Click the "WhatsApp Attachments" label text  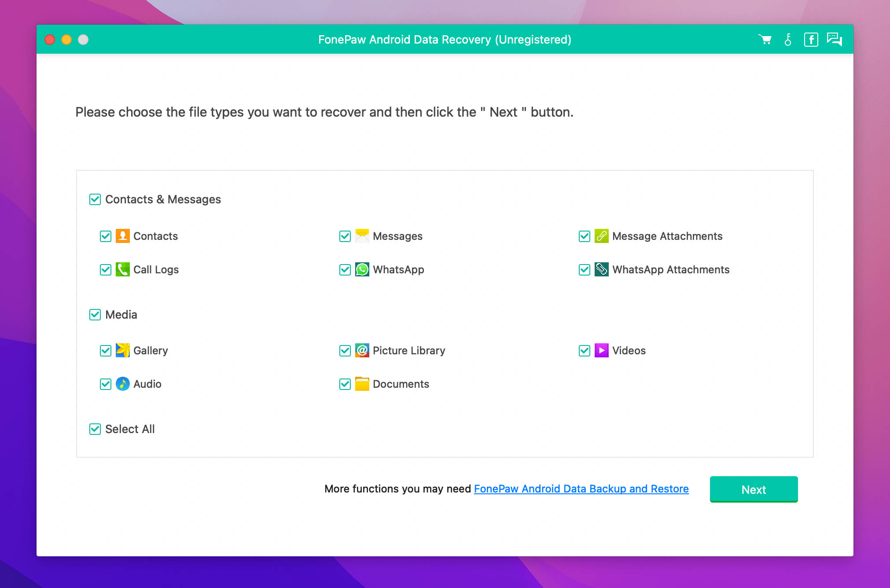(x=671, y=270)
